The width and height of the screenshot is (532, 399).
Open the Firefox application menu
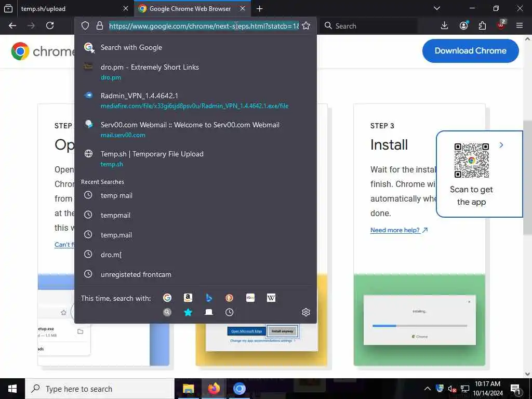pos(520,26)
